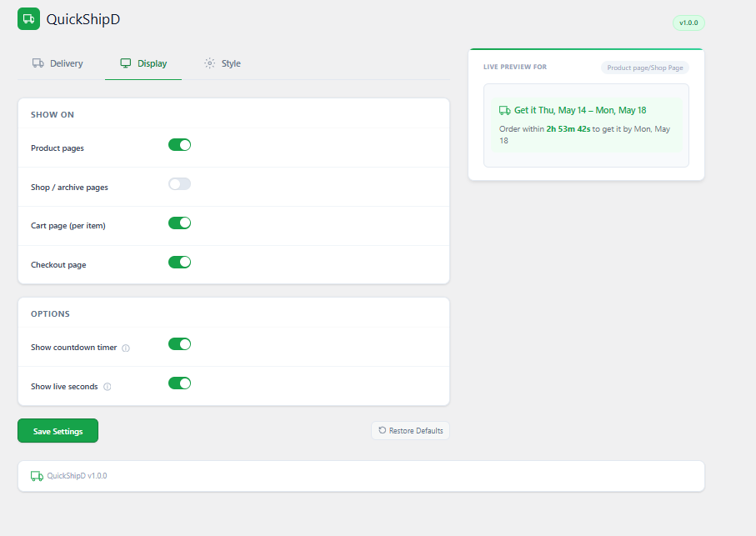Click truck icon in live preview message
This screenshot has height=536, width=756.
[505, 110]
